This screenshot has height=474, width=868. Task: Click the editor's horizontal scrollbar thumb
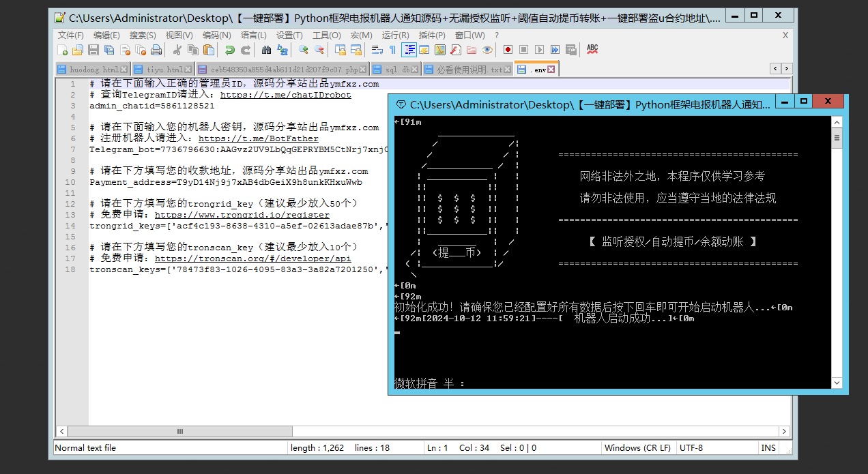[180, 431]
